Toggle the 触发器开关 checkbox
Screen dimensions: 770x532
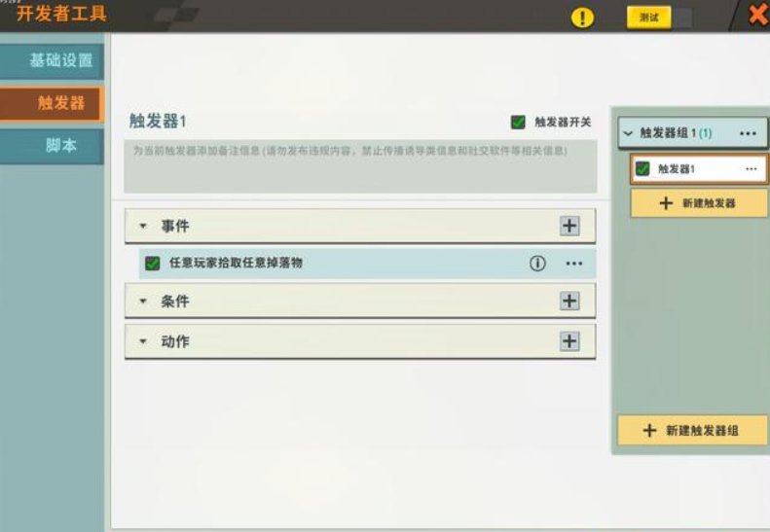click(x=519, y=123)
